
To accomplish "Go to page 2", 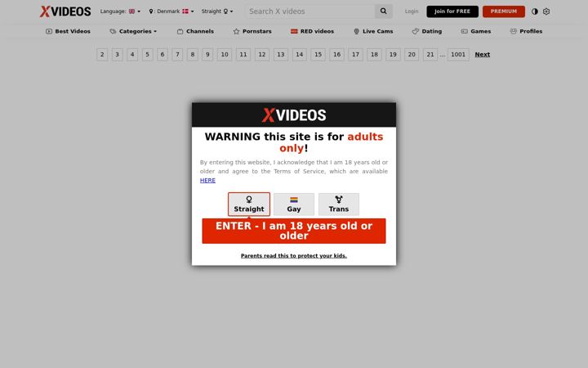I will point(102,55).
